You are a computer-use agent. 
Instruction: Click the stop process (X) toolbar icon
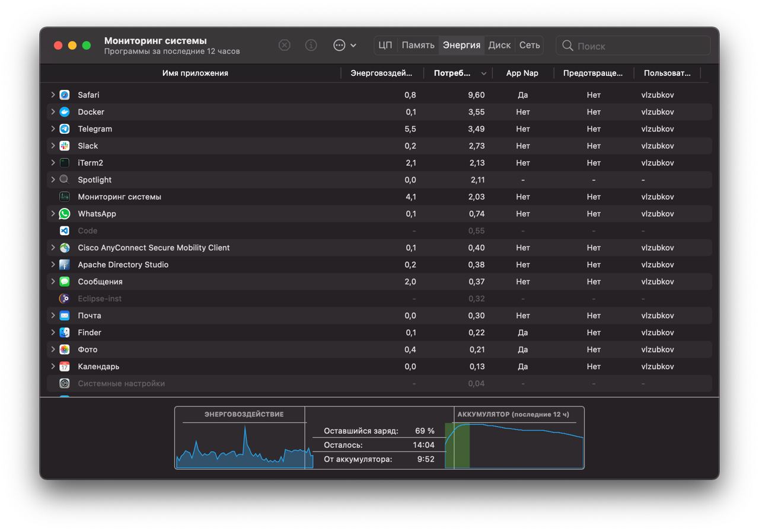tap(285, 45)
